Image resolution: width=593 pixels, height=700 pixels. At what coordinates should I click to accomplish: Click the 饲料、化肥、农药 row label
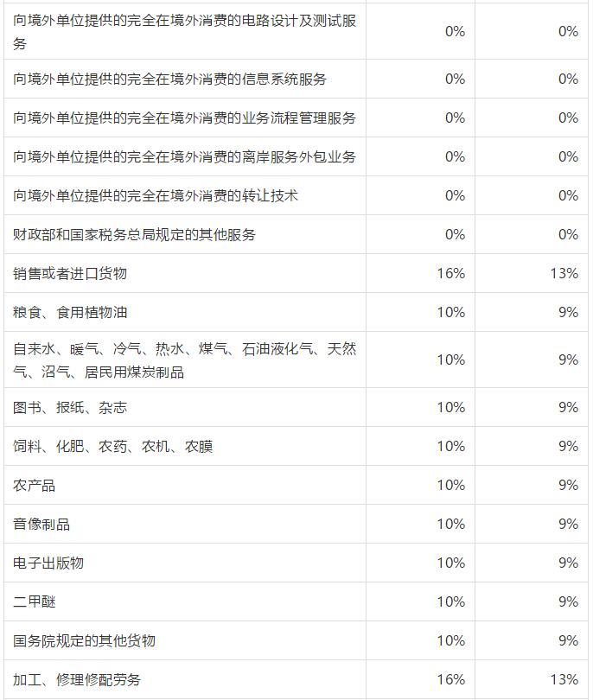pos(113,446)
